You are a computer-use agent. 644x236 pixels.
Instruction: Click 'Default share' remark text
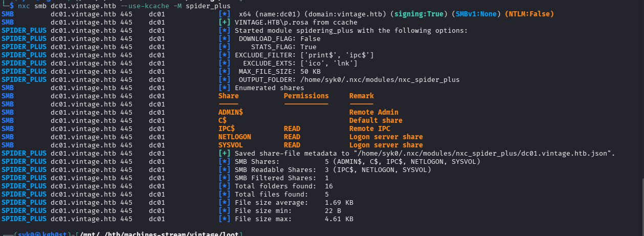tap(376, 120)
